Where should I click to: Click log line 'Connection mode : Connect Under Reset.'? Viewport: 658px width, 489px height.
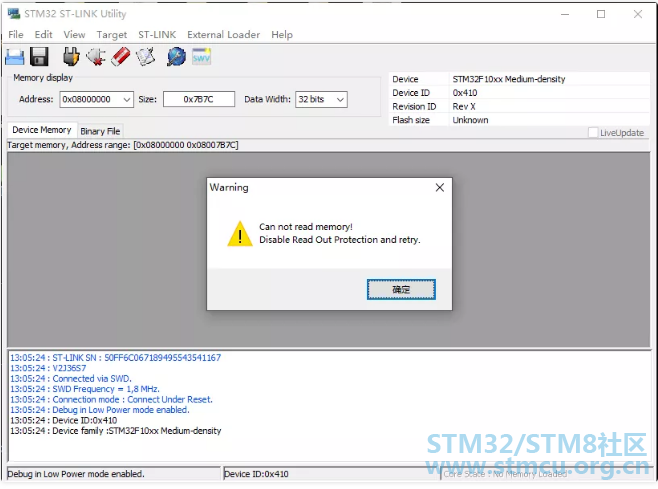coord(111,400)
